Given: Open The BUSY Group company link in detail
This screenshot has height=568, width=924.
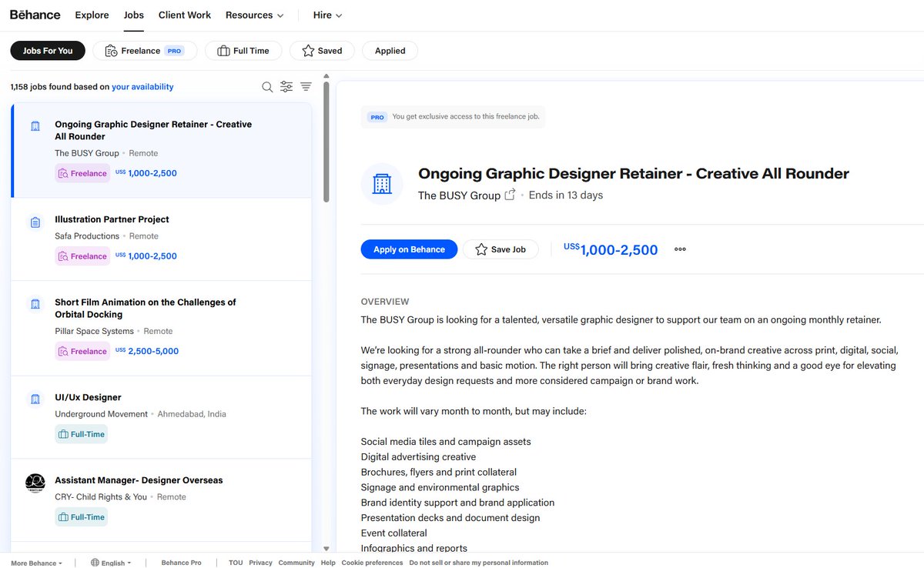Looking at the screenshot, I should click(459, 195).
